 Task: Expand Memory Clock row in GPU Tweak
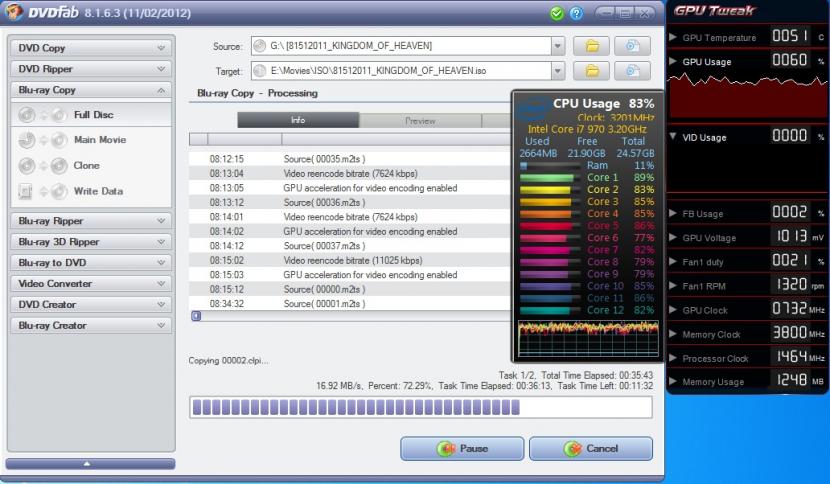(x=673, y=334)
